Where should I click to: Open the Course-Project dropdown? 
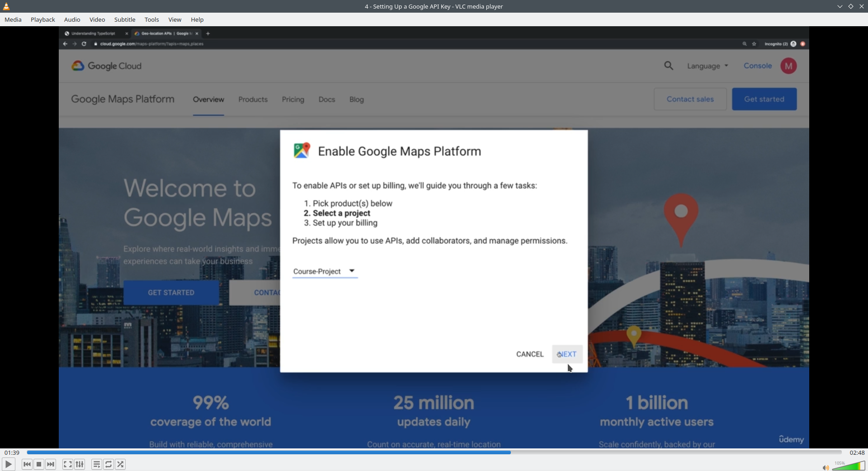coord(325,271)
